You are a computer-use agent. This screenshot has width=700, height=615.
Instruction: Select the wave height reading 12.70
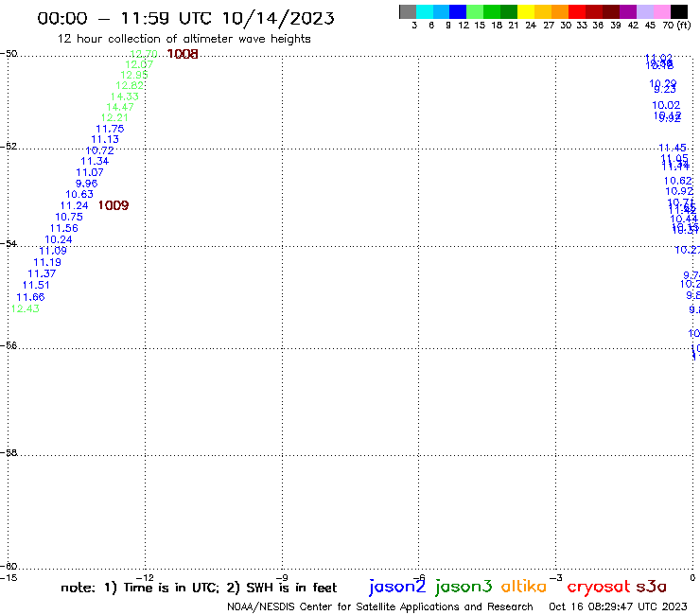(144, 54)
